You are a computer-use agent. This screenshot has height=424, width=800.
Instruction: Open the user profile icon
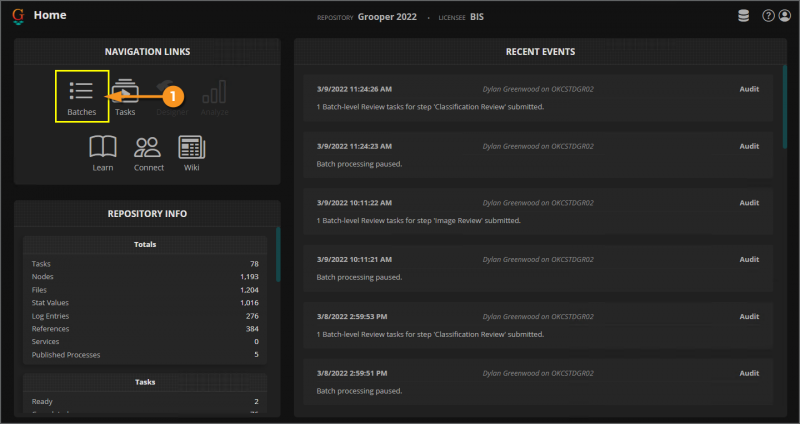pyautogui.click(x=784, y=16)
